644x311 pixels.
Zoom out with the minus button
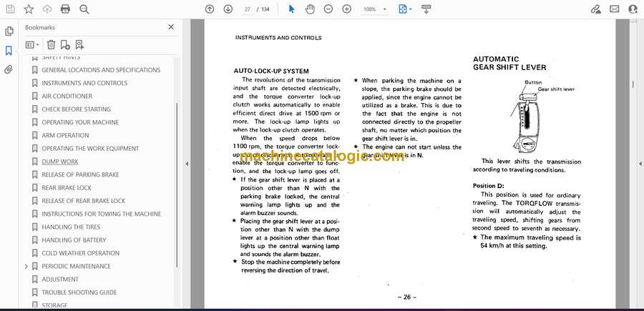[328, 9]
